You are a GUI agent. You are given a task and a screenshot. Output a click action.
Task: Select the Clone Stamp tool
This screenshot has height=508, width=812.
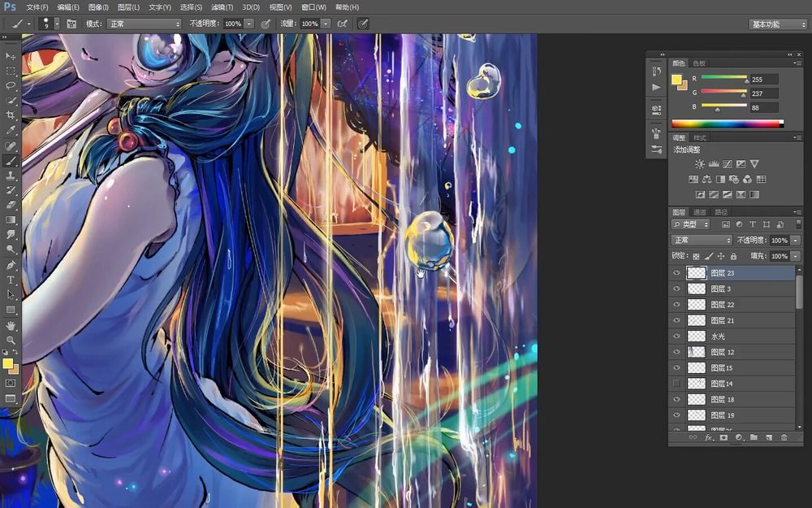pyautogui.click(x=11, y=176)
